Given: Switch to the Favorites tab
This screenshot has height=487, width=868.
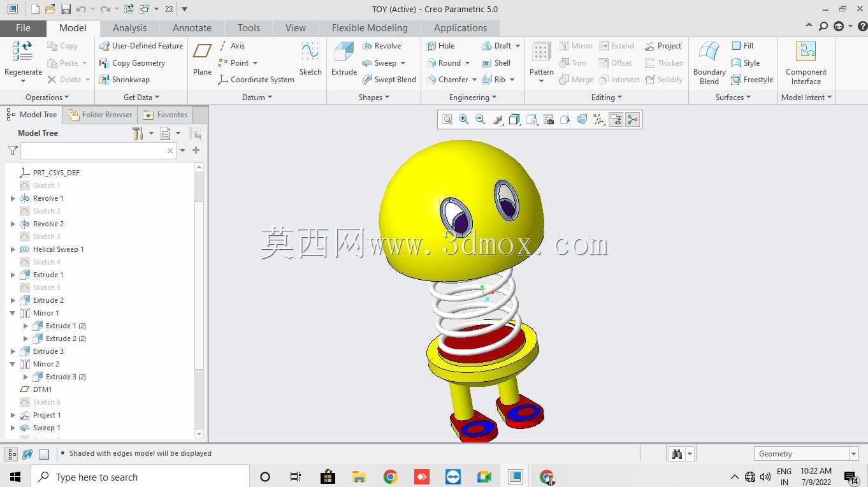Looking at the screenshot, I should point(165,115).
